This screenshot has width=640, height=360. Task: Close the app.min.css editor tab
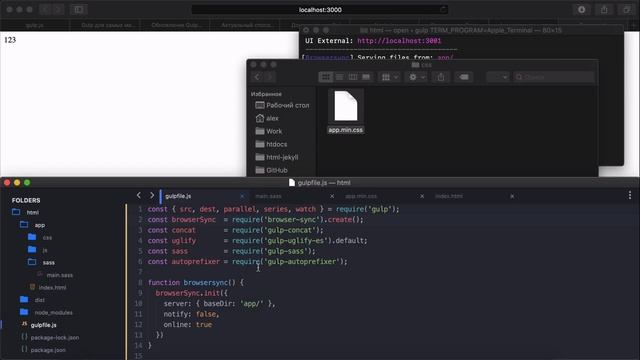422,196
